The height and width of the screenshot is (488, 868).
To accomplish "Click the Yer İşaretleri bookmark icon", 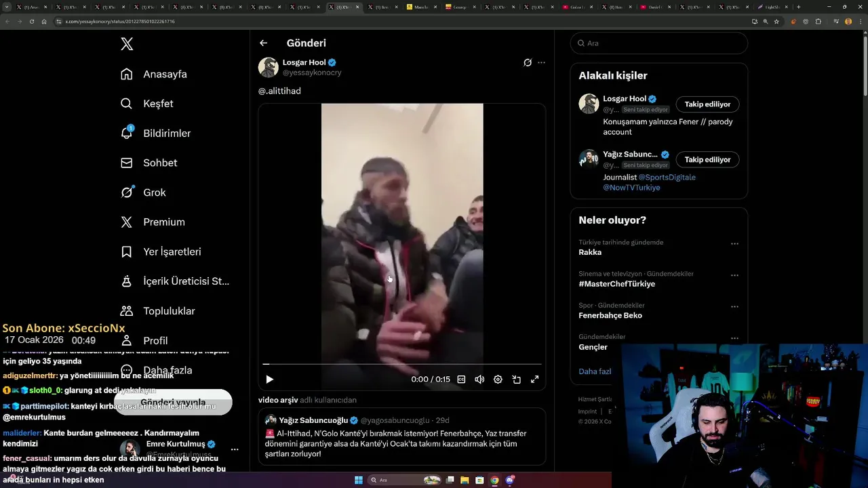I will [127, 251].
